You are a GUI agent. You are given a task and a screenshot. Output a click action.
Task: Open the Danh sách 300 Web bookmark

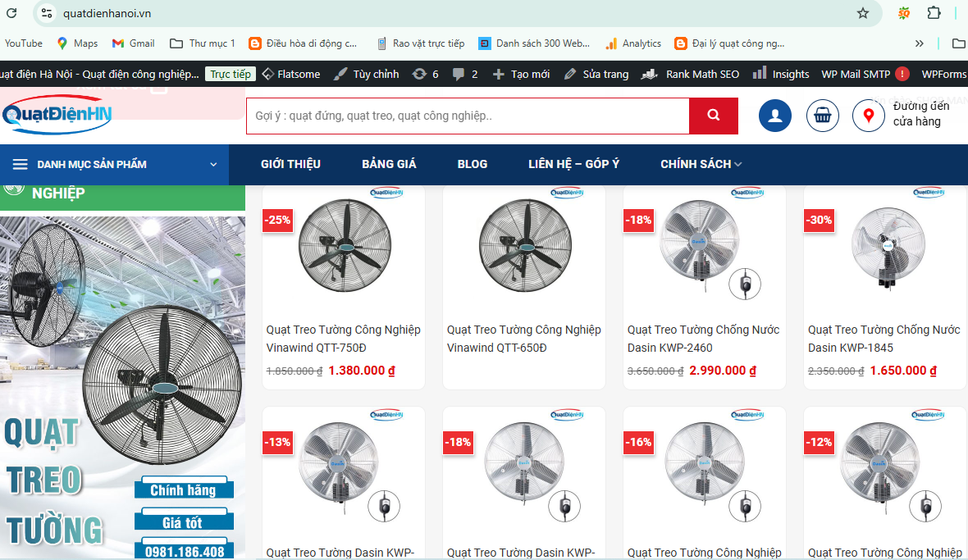(535, 43)
